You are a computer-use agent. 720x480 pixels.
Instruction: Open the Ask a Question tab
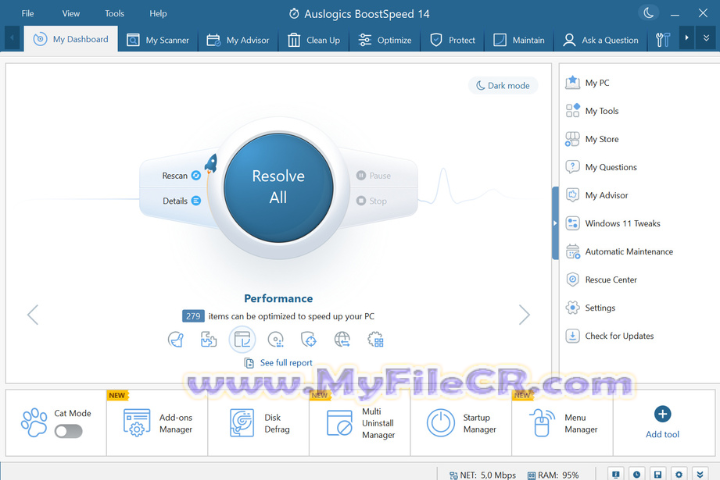tap(601, 40)
